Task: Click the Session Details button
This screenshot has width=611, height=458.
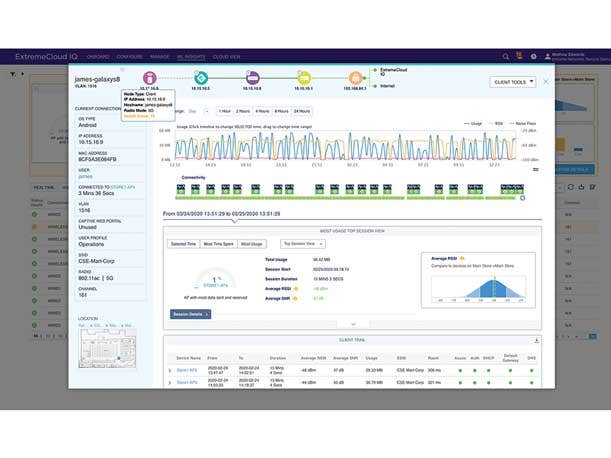Action: click(x=190, y=314)
